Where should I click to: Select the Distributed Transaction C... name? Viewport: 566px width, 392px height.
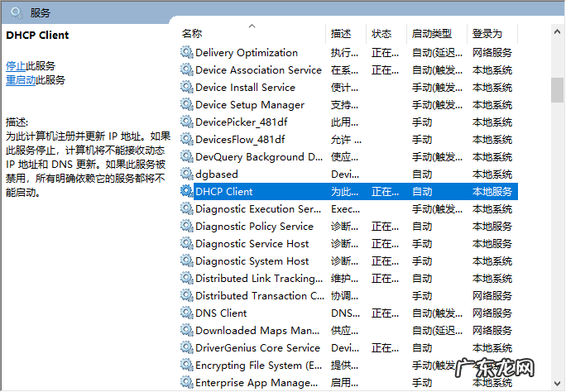[x=260, y=296]
